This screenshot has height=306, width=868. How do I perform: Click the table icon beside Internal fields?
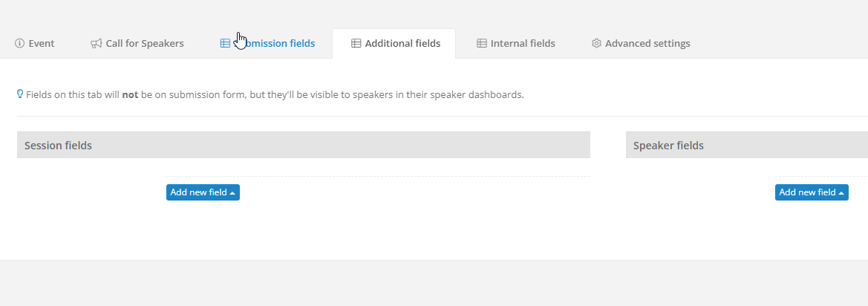coord(482,43)
